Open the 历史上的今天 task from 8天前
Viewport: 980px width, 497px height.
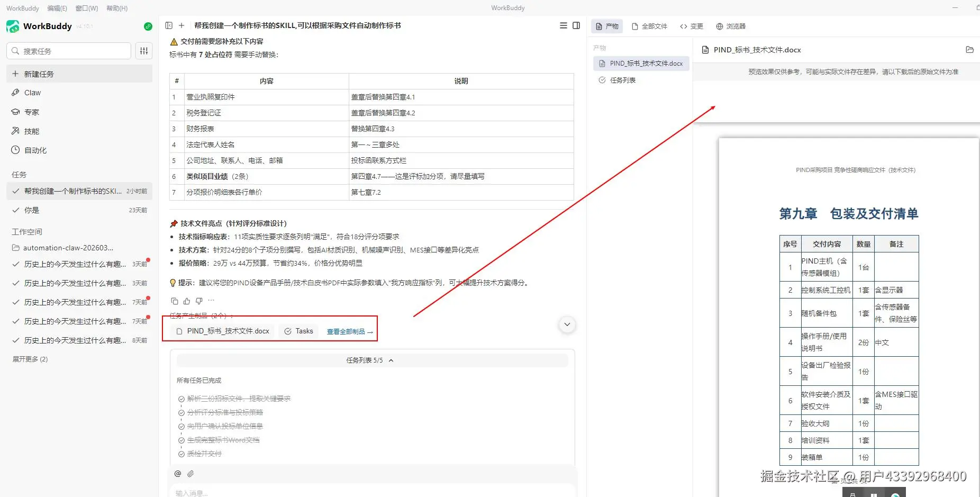click(x=79, y=340)
